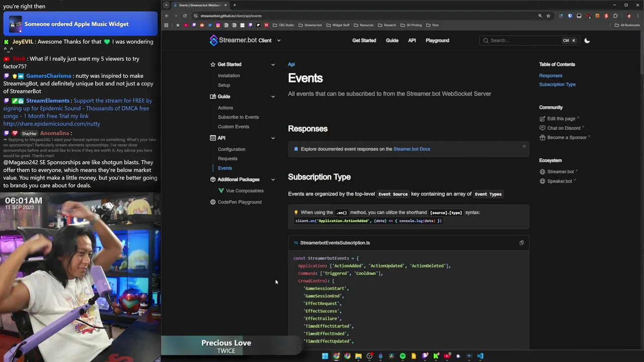
Task: Click the chat icon next to Chat on Discord
Action: (x=542, y=128)
